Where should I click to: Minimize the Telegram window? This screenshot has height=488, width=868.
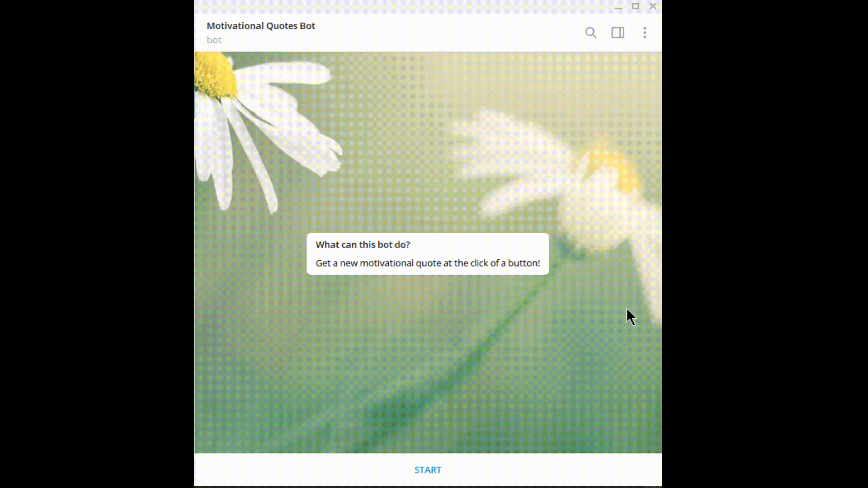(x=618, y=6)
